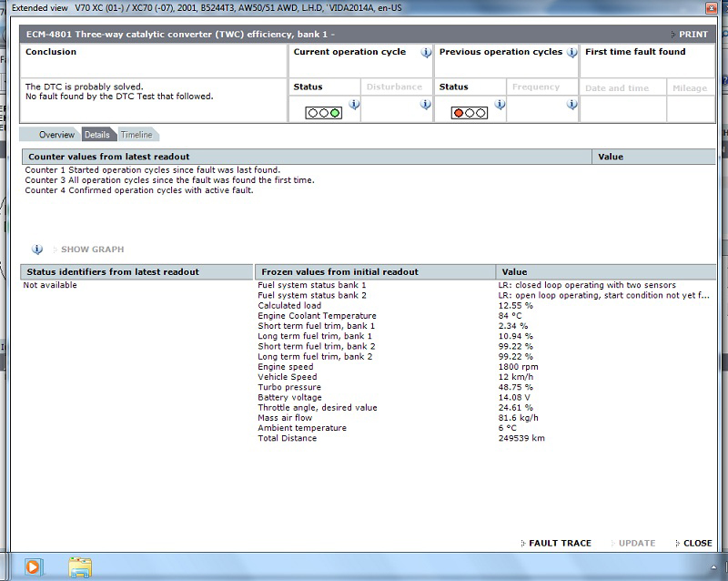
Task: Switch to the Overview tab
Action: [x=56, y=135]
